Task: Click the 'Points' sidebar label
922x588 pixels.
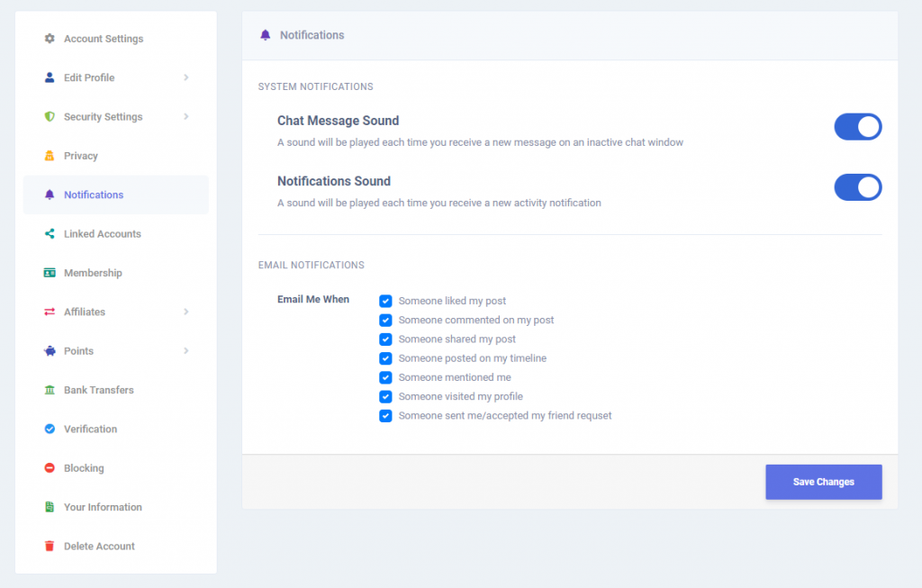Action: [x=79, y=351]
